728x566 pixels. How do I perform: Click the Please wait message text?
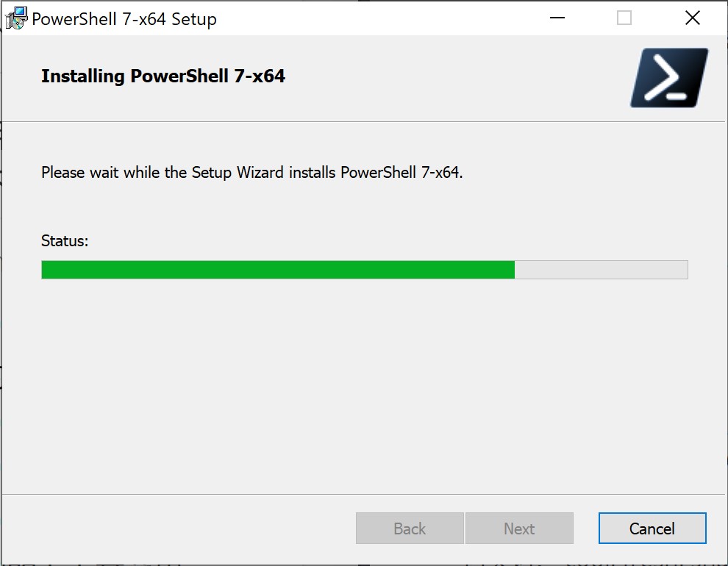[x=251, y=172]
